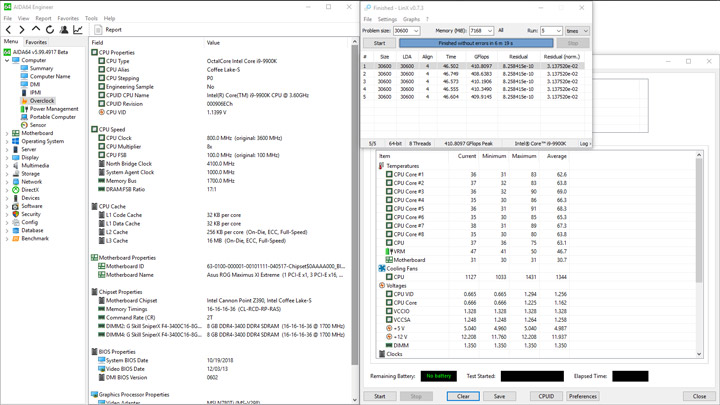Image resolution: width=720 pixels, height=405 pixels.
Task: Open the user/remote icon in toolbar
Action: (x=64, y=30)
